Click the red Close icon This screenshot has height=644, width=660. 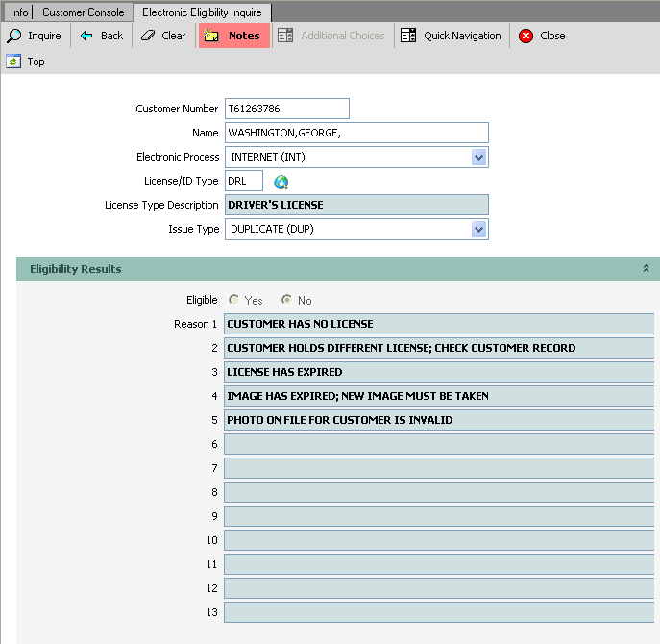pyautogui.click(x=526, y=36)
